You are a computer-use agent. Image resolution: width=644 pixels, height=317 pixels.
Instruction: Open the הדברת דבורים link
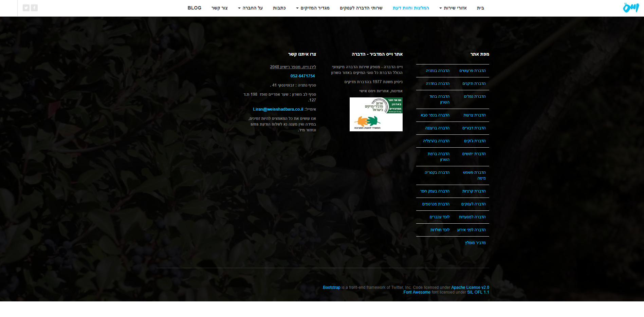tap(474, 128)
